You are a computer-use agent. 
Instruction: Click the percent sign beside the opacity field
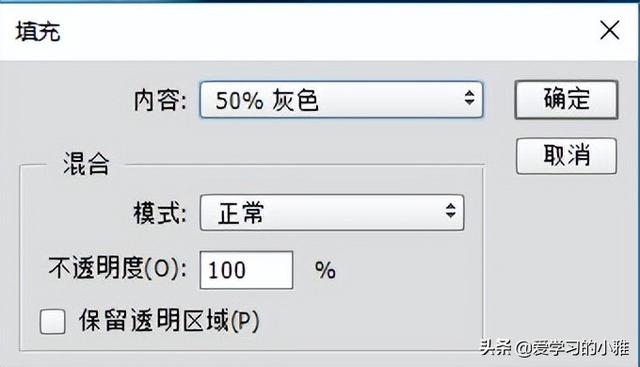click(325, 270)
